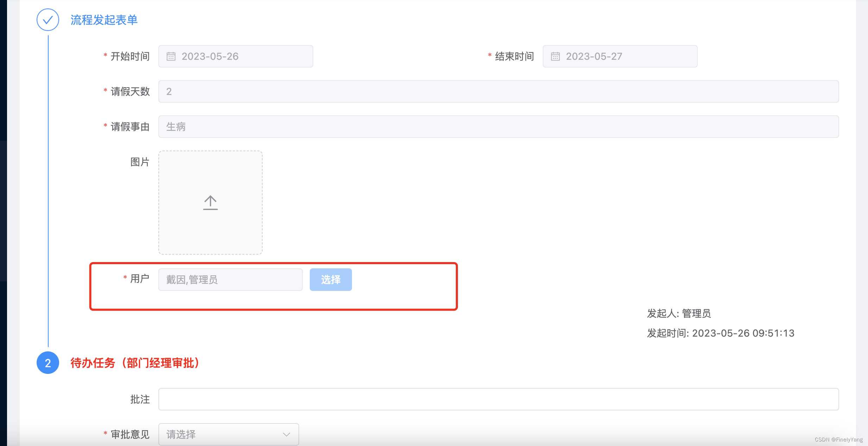Image resolution: width=868 pixels, height=446 pixels.
Task: Click the checkmark step icon for 流程发起表单
Action: pos(48,20)
